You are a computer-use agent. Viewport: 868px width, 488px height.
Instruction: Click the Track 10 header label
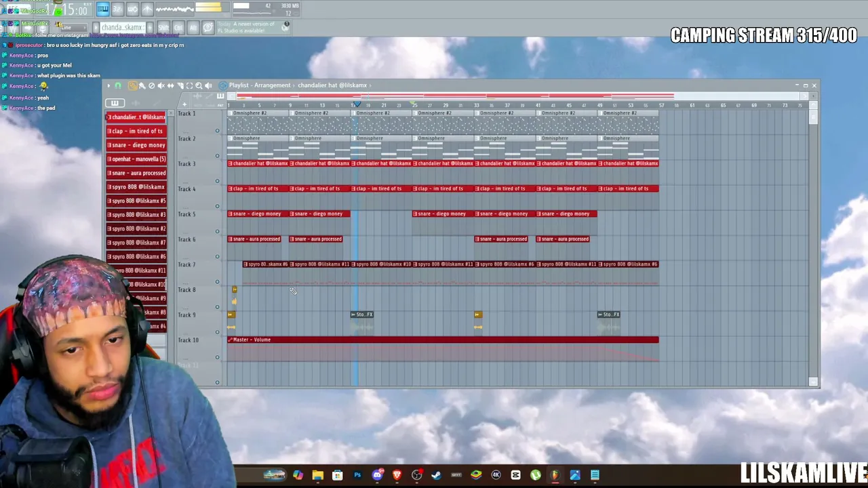189,340
